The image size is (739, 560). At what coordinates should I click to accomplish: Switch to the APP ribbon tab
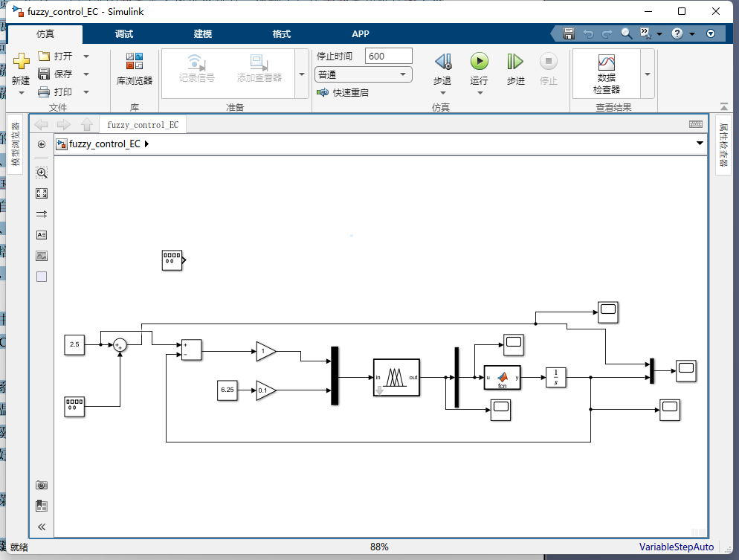click(361, 34)
